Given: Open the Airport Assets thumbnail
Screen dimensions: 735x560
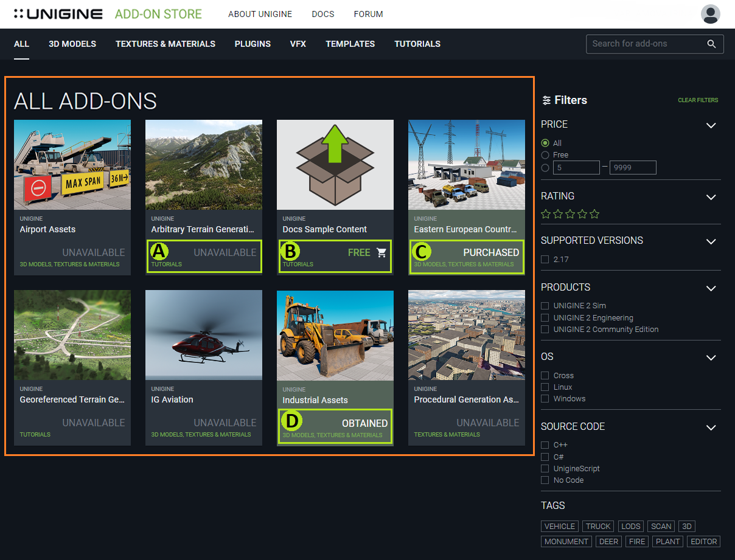Looking at the screenshot, I should [72, 165].
